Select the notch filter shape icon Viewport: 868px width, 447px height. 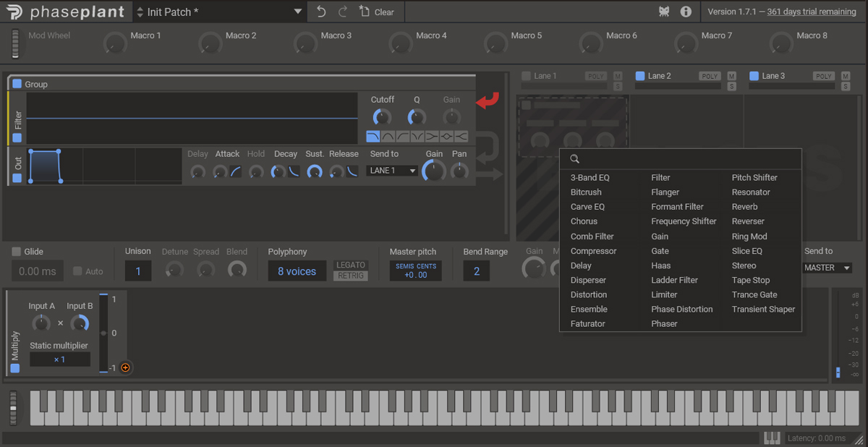click(417, 136)
